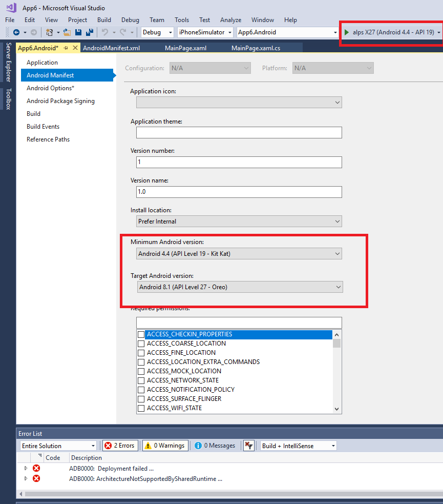Viewport: 443px width, 504px height.
Task: Click the New Project toolbar icon
Action: pyautogui.click(x=49, y=32)
